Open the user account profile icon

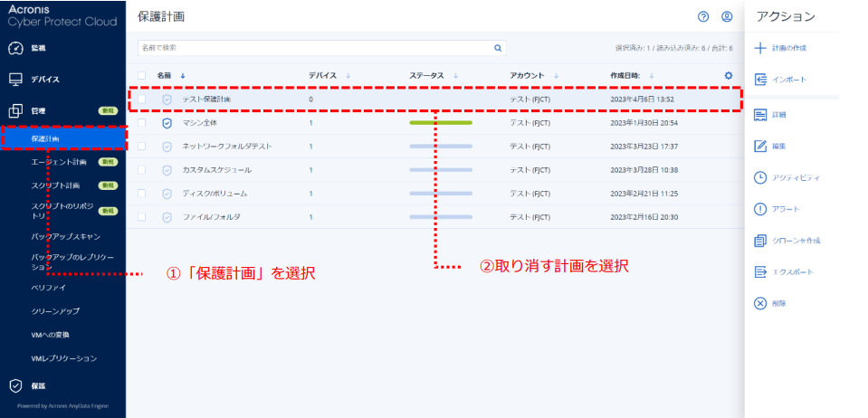pyautogui.click(x=727, y=16)
